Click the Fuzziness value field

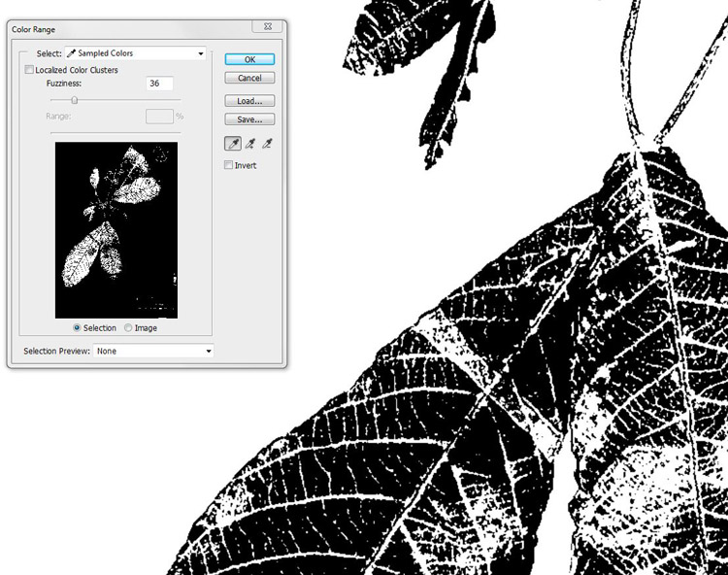(159, 84)
